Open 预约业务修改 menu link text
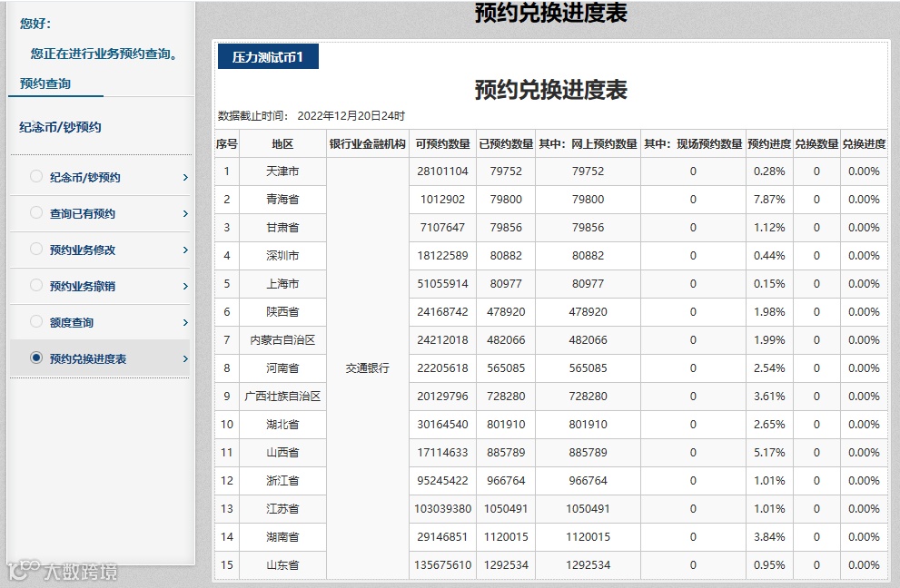This screenshot has height=588, width=900. (83, 250)
